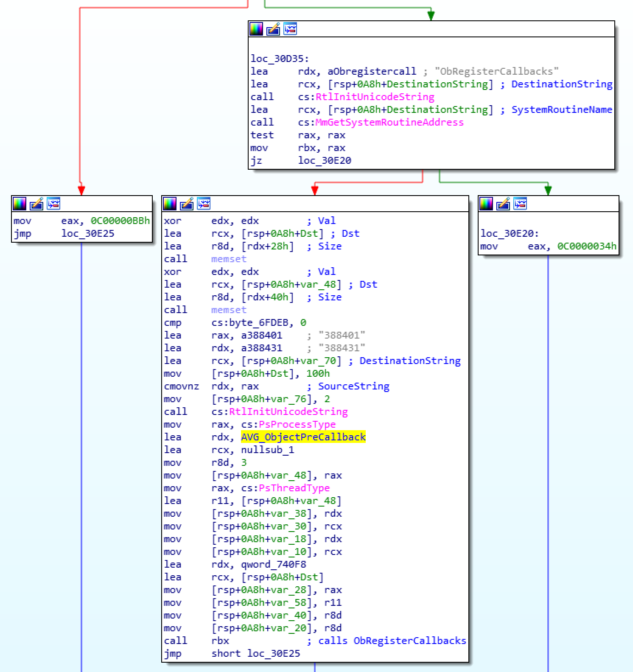Screen dimensions: 633x672
Task: Click third header icon on loc_30D35 block
Action: point(290,29)
